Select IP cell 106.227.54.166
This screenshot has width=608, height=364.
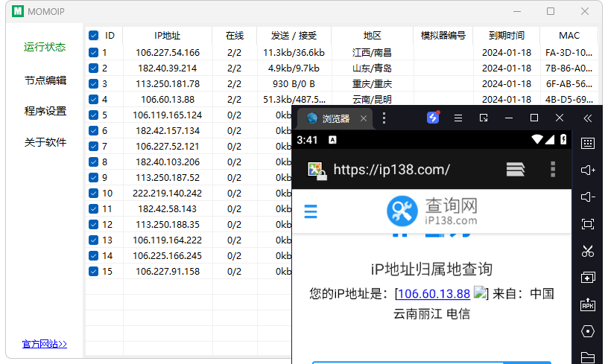[168, 52]
